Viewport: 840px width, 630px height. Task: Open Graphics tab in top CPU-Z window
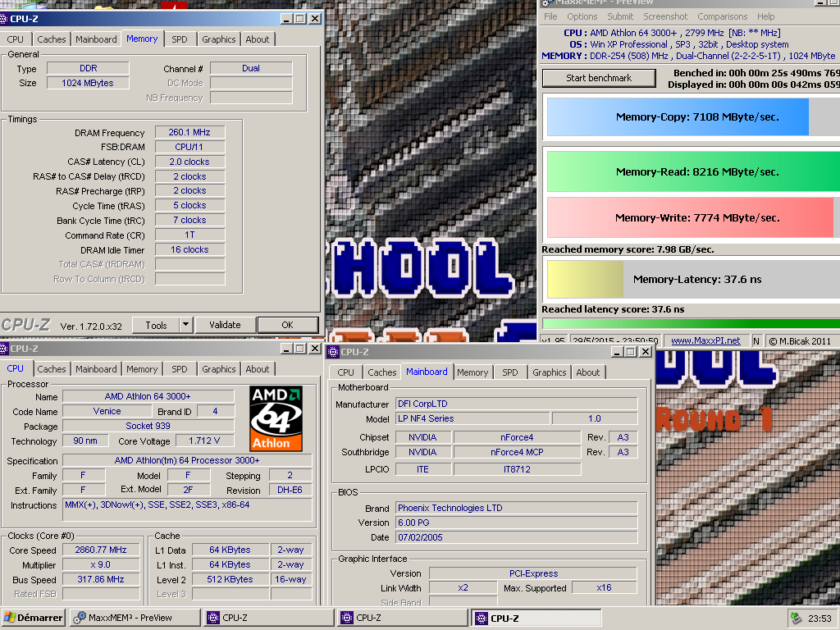(x=218, y=39)
